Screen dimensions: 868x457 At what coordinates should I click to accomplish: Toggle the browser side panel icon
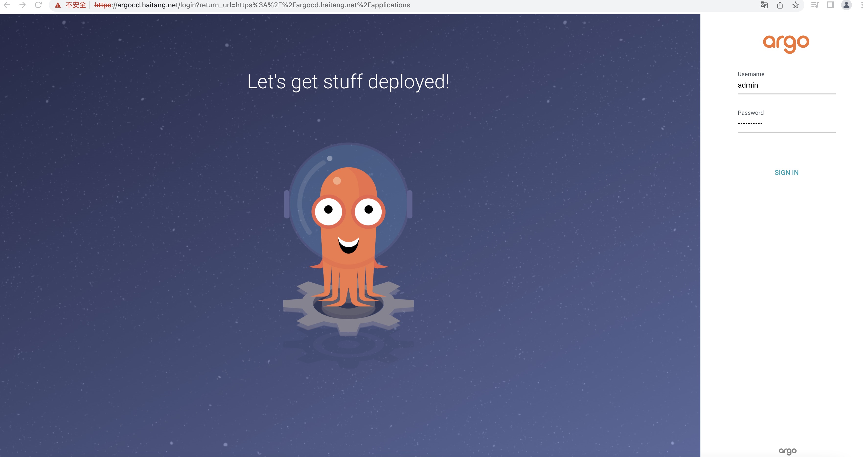click(831, 5)
